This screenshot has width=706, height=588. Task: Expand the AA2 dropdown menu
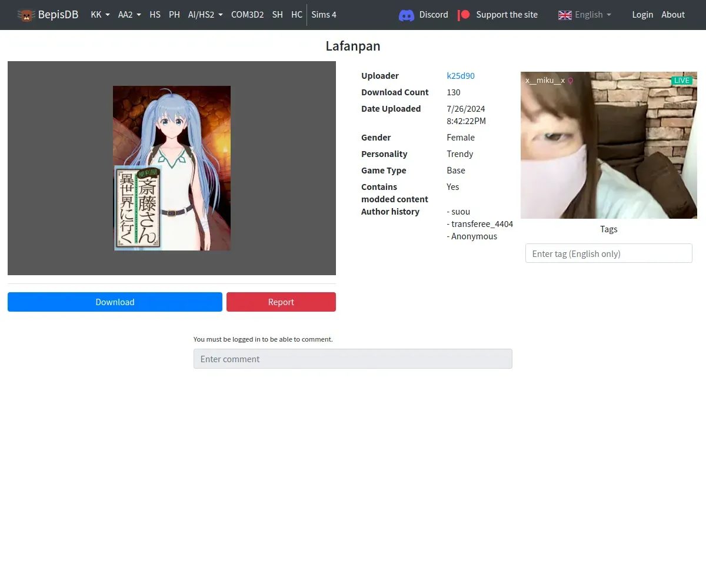(x=129, y=15)
